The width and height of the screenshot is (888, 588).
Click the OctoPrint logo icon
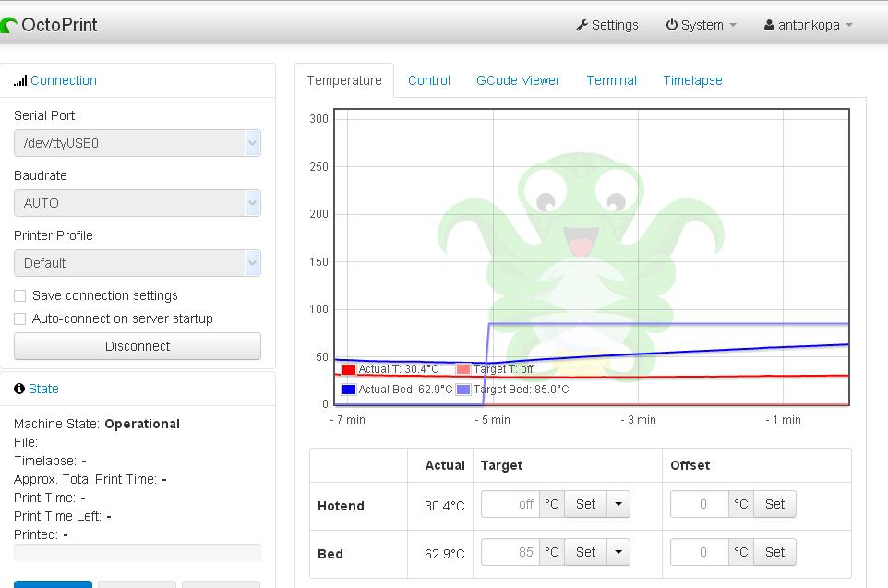click(9, 26)
